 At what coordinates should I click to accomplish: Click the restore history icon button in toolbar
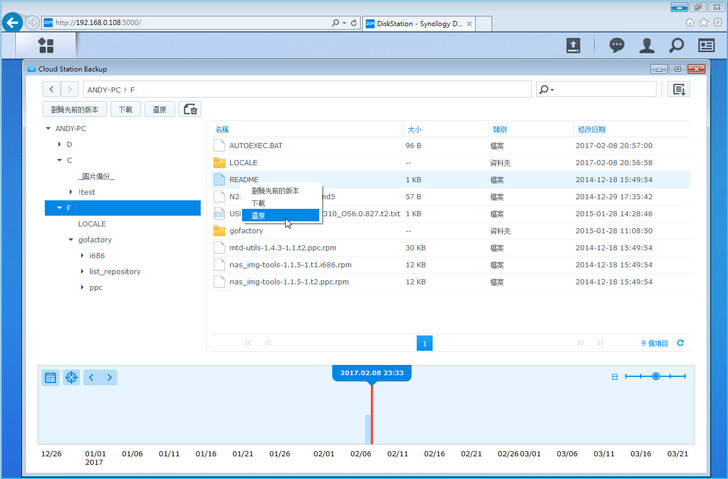pos(190,110)
